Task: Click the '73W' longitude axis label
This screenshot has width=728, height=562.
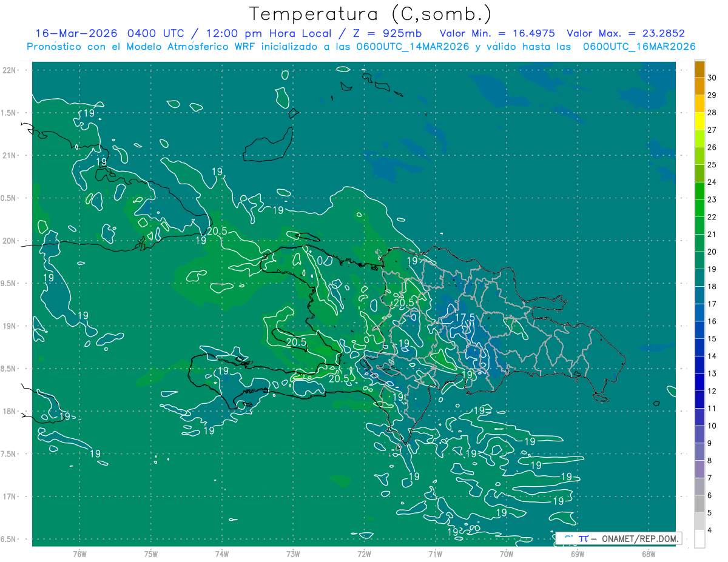Action: tap(293, 554)
